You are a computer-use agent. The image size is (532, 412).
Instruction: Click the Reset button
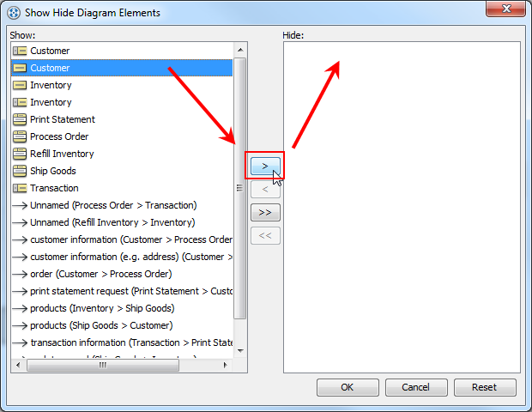(485, 387)
